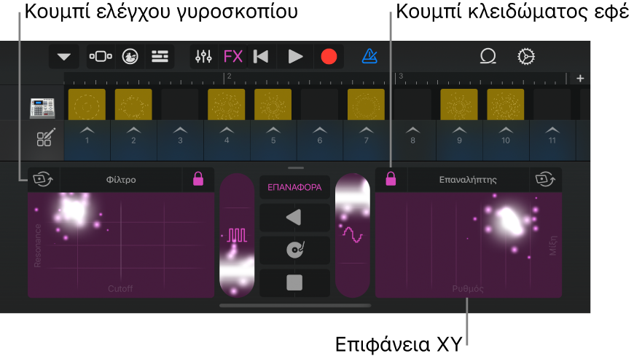Toggle the FX button
Viewport: 634px width, 364px height.
[x=233, y=57]
